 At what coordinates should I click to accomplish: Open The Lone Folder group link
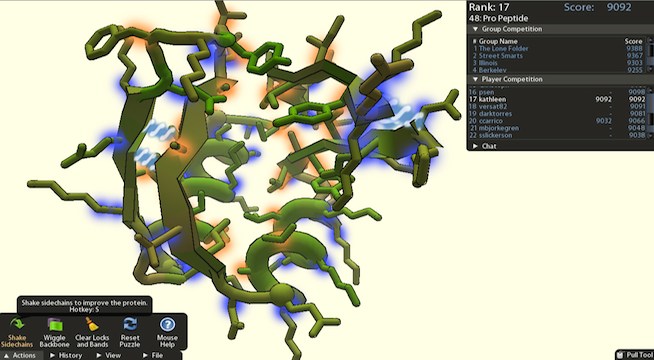503,49
